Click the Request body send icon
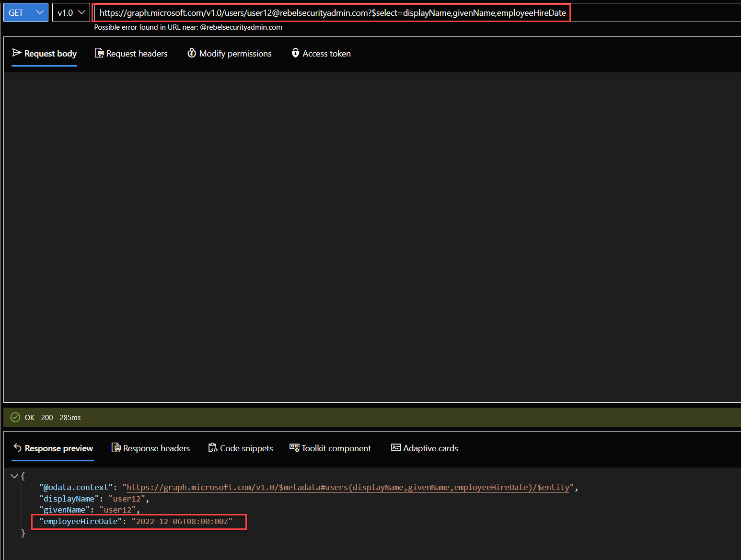This screenshot has width=741, height=560. pyautogui.click(x=17, y=53)
